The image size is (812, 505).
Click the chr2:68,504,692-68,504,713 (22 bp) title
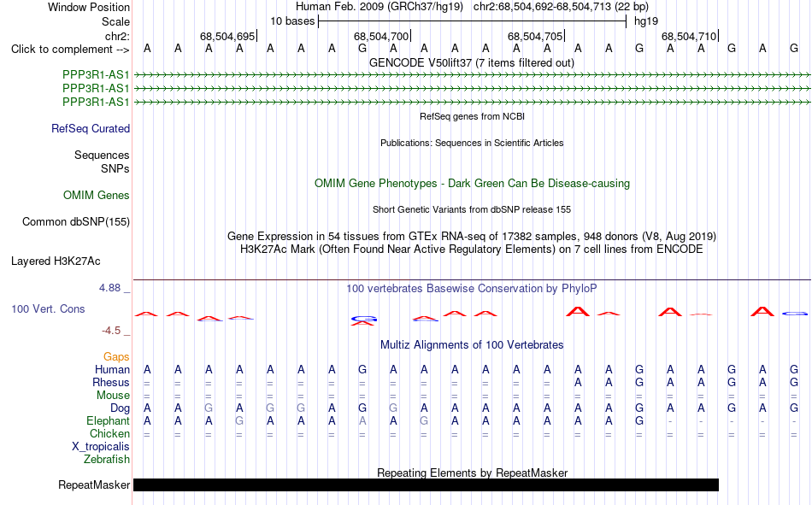pos(561,7)
